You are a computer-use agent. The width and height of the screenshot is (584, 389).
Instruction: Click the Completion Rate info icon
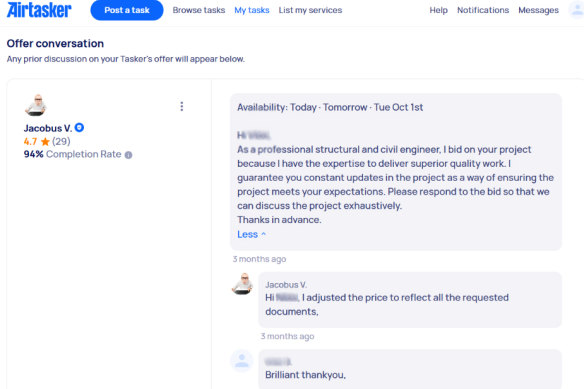click(128, 155)
